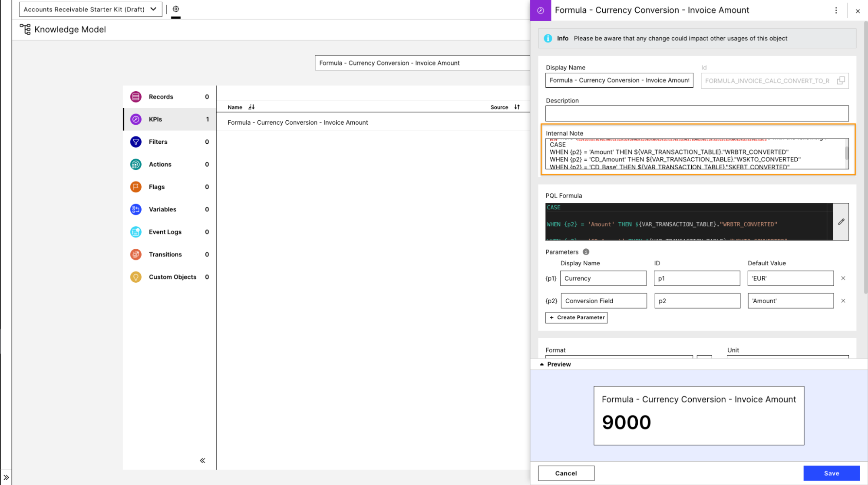Viewport: 868px width, 485px height.
Task: Click the Filters icon in sidebar
Action: 136,141
